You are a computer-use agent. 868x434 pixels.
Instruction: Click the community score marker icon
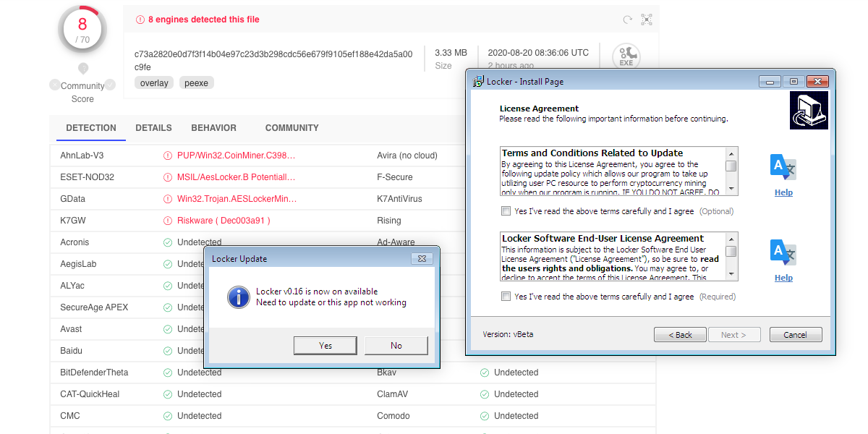tap(83, 69)
